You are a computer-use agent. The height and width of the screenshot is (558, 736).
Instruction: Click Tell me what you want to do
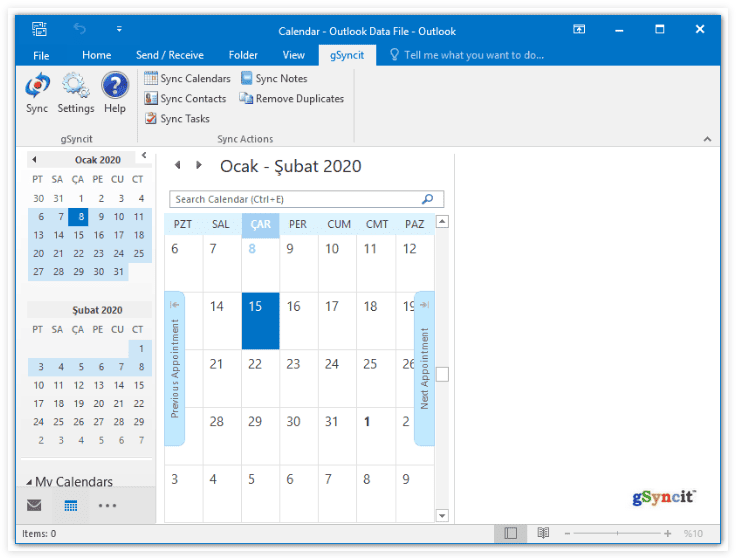click(x=474, y=55)
